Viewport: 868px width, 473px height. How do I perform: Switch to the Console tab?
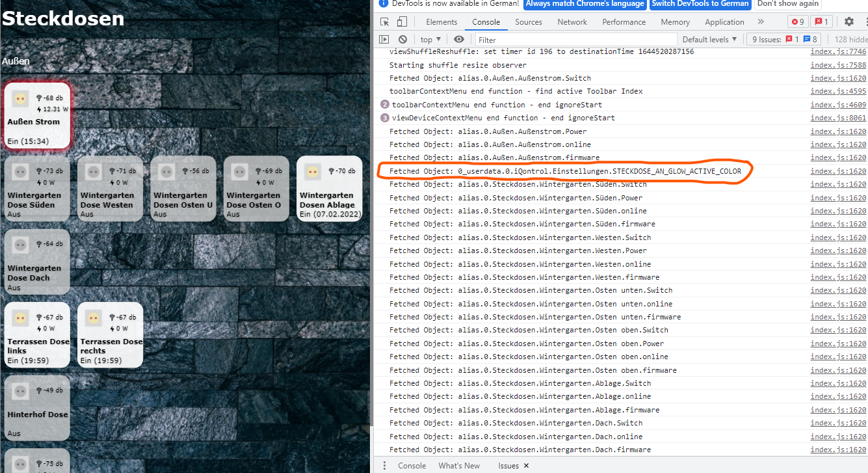486,21
